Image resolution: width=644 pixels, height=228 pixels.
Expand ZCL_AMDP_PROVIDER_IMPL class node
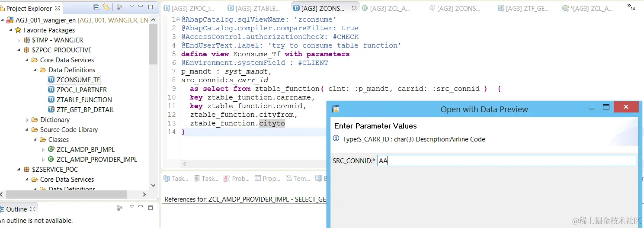(44, 160)
